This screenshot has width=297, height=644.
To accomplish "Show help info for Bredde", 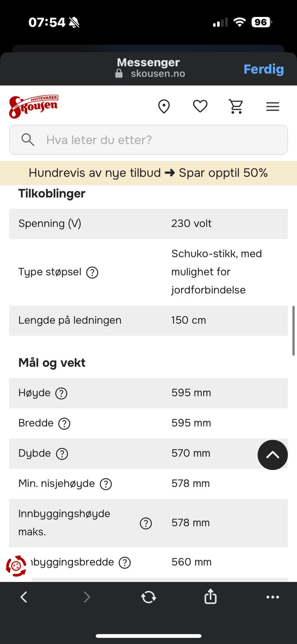I will (64, 423).
